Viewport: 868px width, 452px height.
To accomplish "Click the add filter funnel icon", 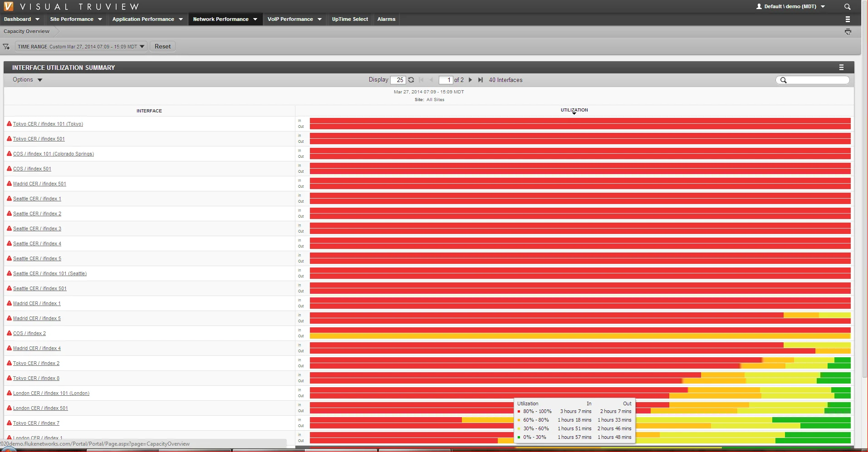I will coord(6,47).
